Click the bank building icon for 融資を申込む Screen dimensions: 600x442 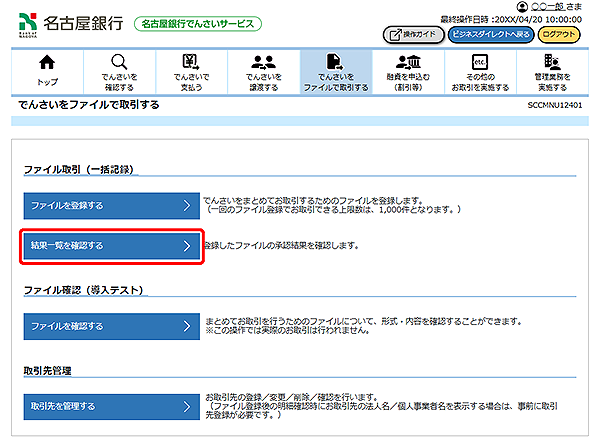tap(406, 62)
